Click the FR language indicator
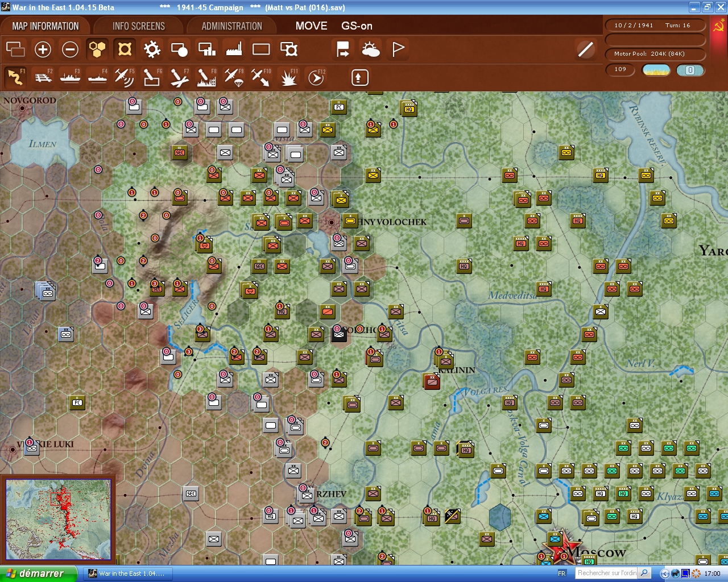Image resolution: width=728 pixels, height=582 pixels. (562, 573)
